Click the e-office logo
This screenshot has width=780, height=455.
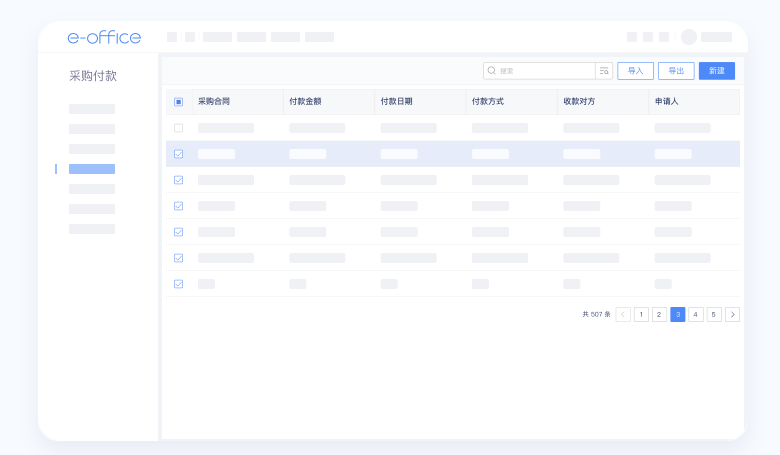pyautogui.click(x=104, y=37)
